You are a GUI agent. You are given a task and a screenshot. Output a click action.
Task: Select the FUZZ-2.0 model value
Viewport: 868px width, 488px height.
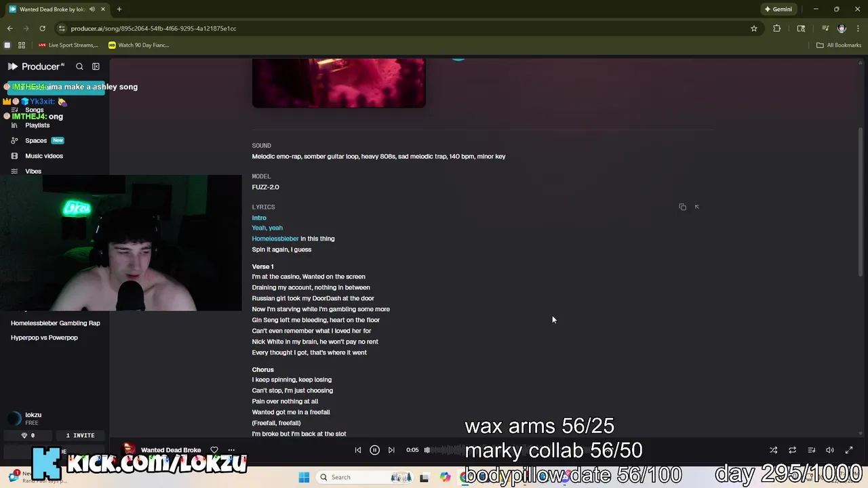coord(266,187)
